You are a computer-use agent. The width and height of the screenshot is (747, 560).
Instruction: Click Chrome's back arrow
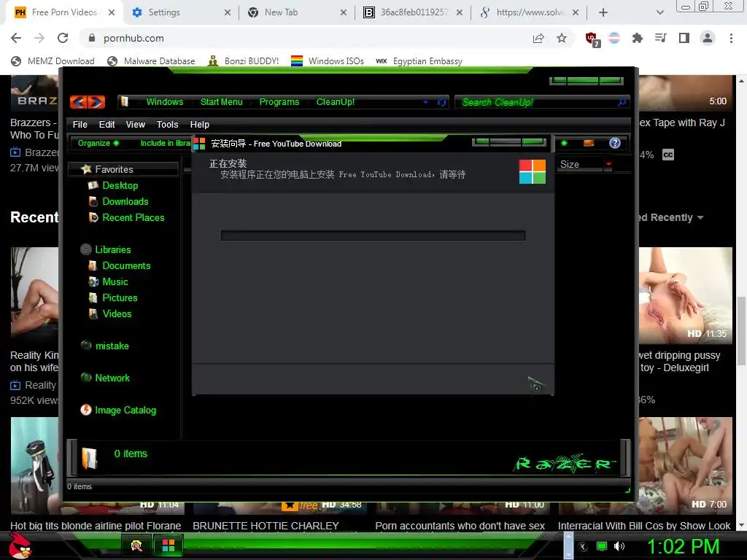(x=16, y=38)
